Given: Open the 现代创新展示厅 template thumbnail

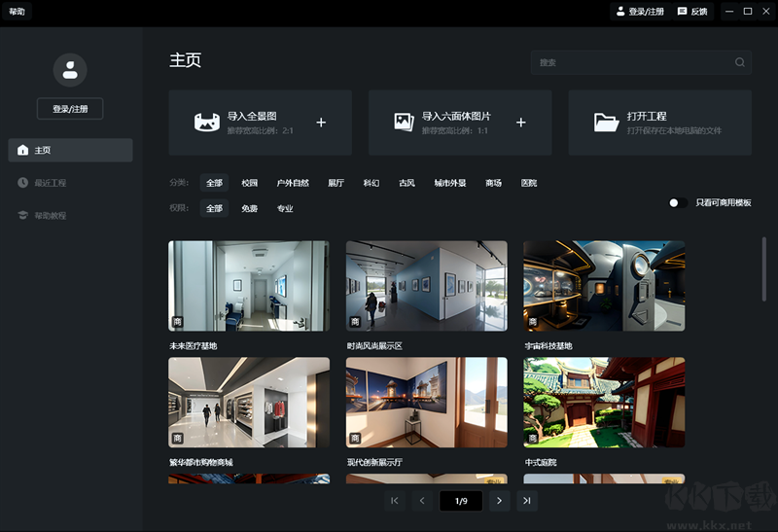Looking at the screenshot, I should [427, 403].
